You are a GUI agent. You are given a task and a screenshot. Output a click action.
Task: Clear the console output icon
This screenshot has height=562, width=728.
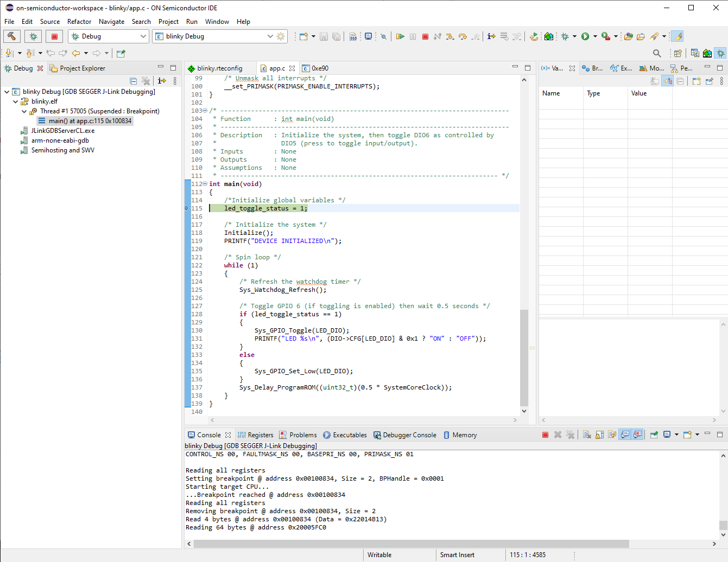[587, 435]
